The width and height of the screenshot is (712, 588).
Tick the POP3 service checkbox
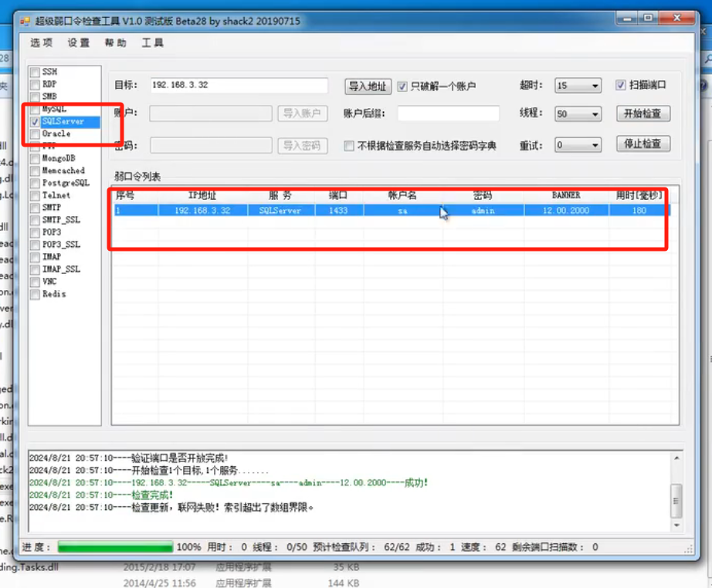[35, 232]
